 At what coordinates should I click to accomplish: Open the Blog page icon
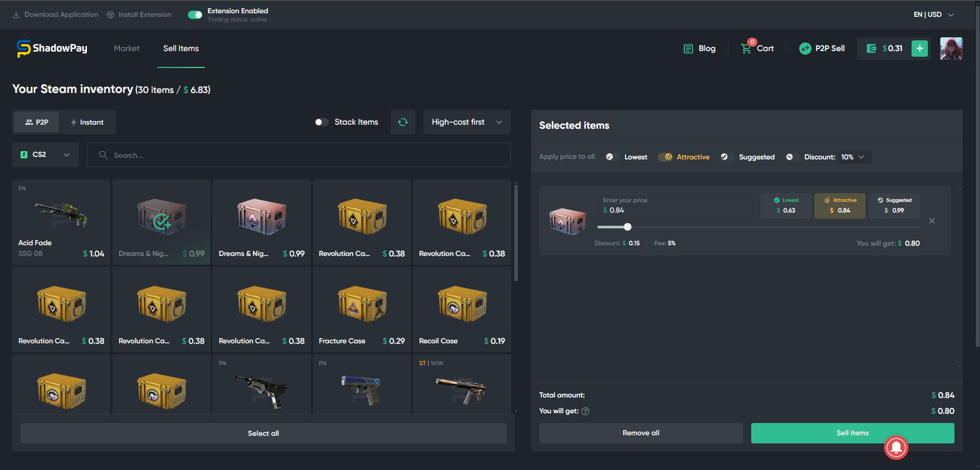(x=688, y=49)
